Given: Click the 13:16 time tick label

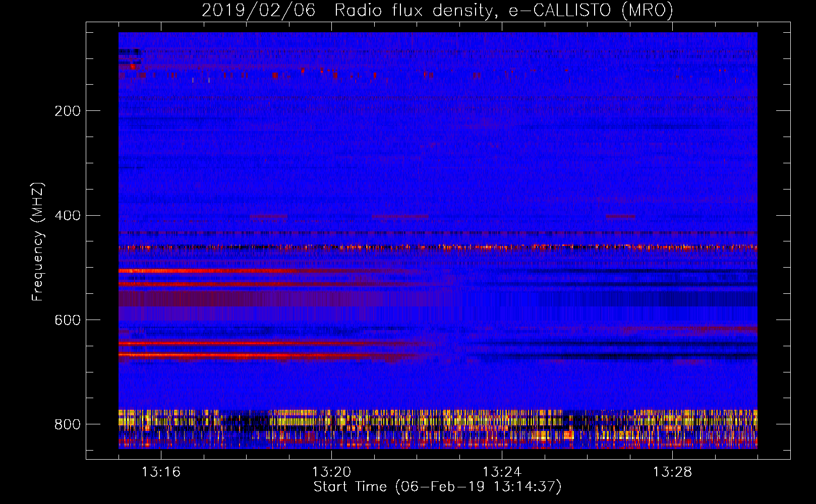Looking at the screenshot, I should tap(161, 472).
